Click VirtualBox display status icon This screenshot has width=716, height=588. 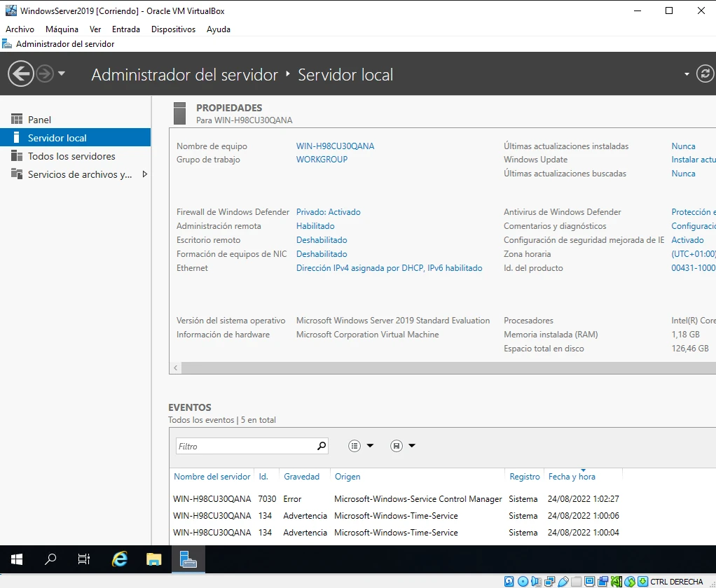click(589, 581)
